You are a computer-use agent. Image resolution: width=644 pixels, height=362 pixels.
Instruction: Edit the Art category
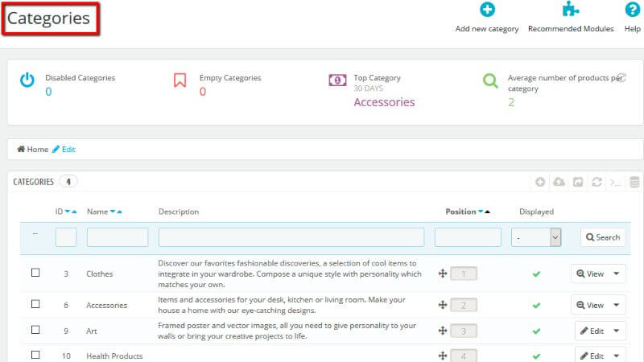point(592,331)
